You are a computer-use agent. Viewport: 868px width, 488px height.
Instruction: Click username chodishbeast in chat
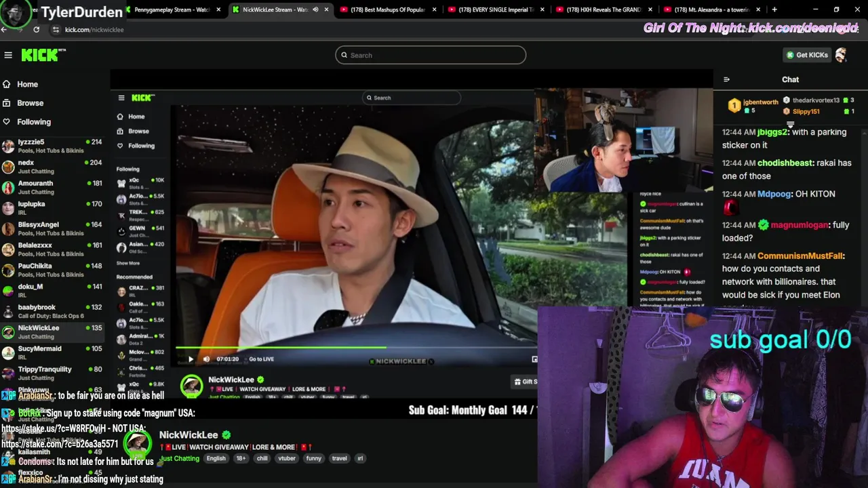[x=785, y=163]
